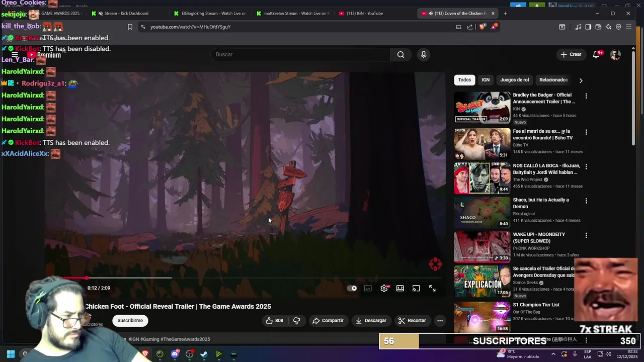Click the #TheGameAwards2025 hashtag link

point(185,339)
